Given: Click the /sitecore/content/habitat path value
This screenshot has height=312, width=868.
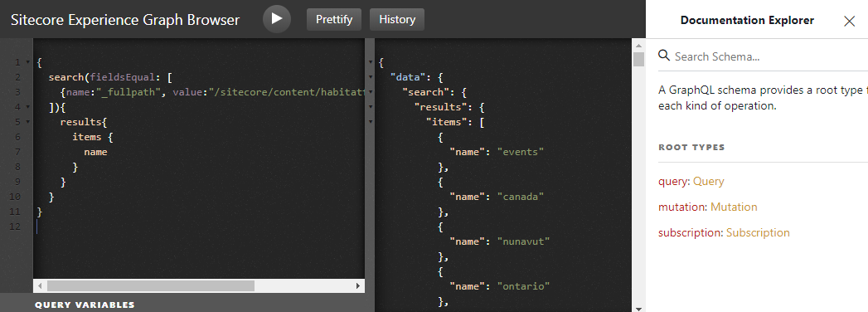Looking at the screenshot, I should tap(287, 92).
